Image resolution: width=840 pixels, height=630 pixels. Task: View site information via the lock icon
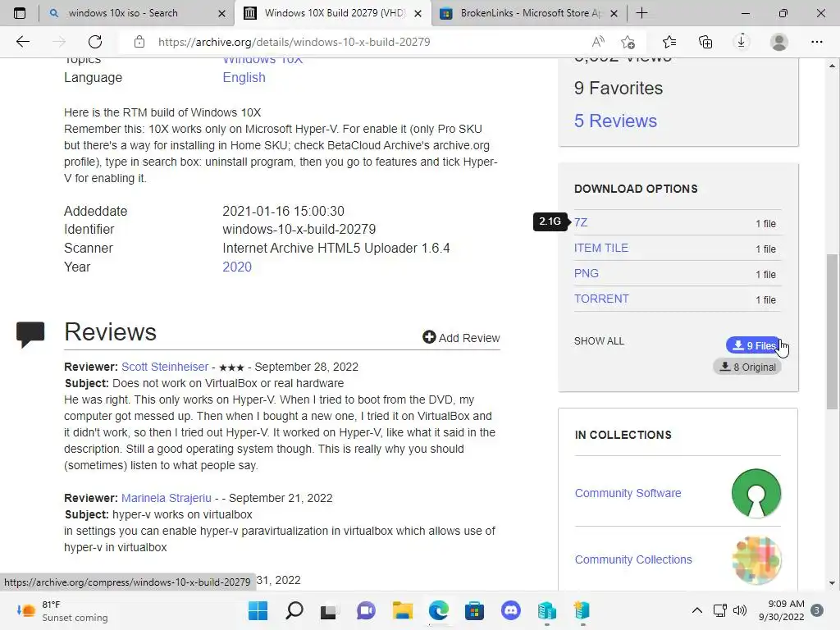[x=139, y=42]
